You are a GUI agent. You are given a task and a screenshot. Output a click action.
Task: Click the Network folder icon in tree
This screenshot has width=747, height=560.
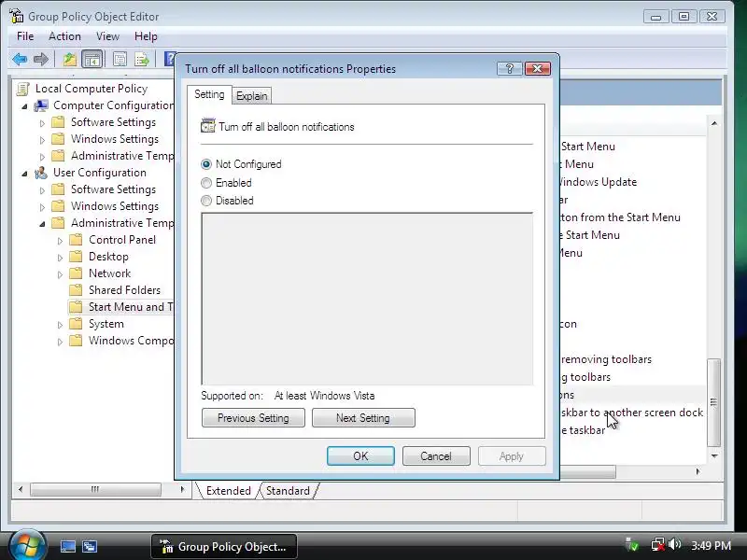click(x=76, y=273)
